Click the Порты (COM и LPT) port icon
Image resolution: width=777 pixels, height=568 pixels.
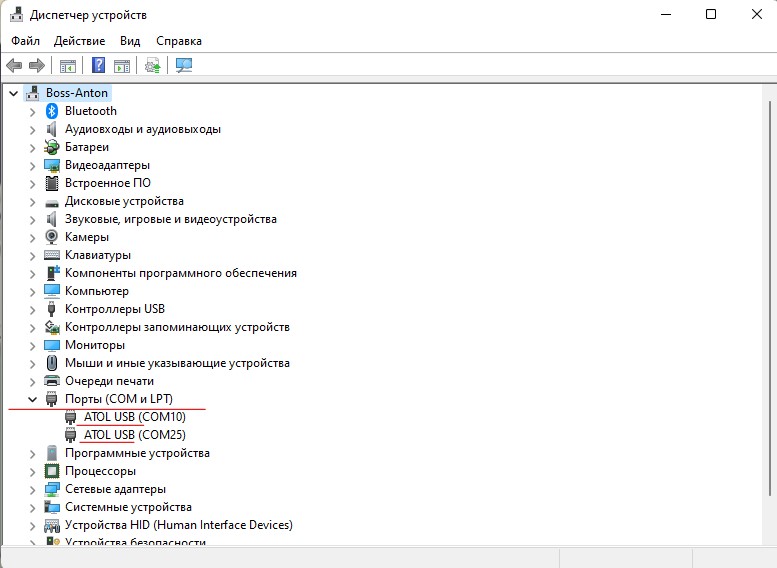(52, 399)
